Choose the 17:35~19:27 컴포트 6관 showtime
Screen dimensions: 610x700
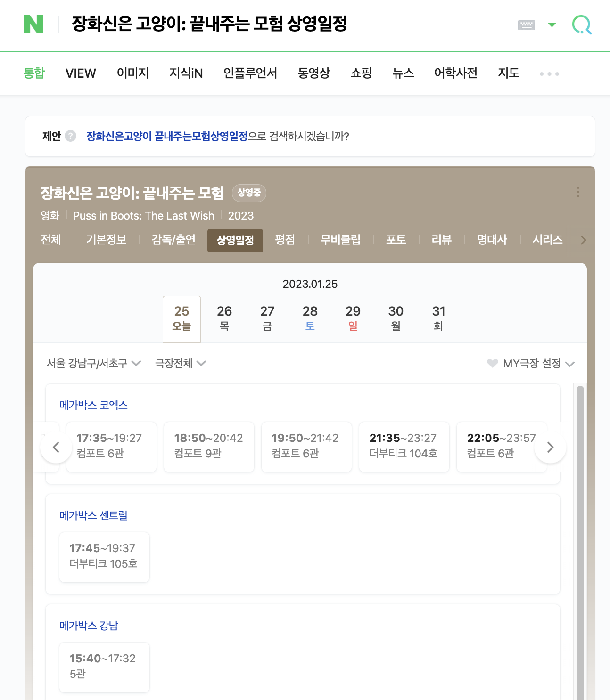pos(111,447)
